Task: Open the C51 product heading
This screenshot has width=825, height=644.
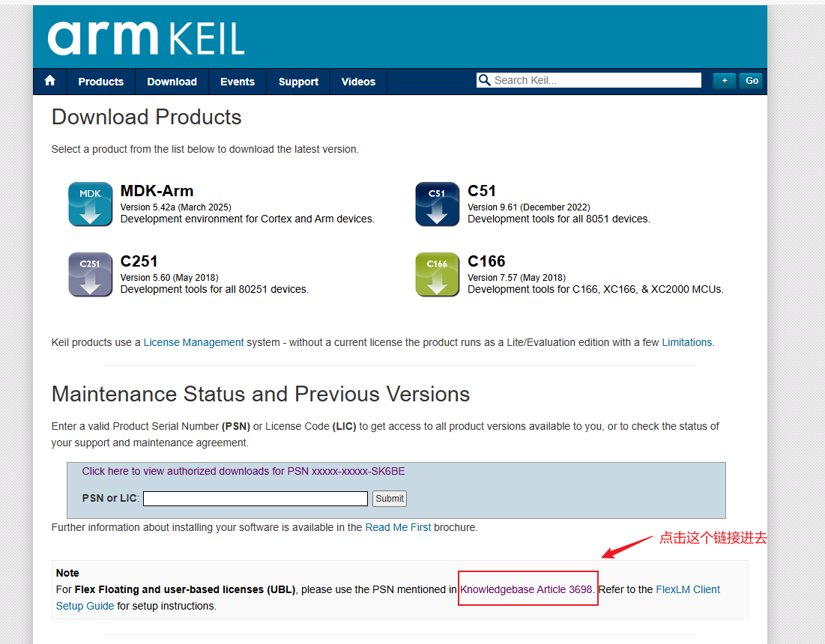Action: pyautogui.click(x=481, y=191)
